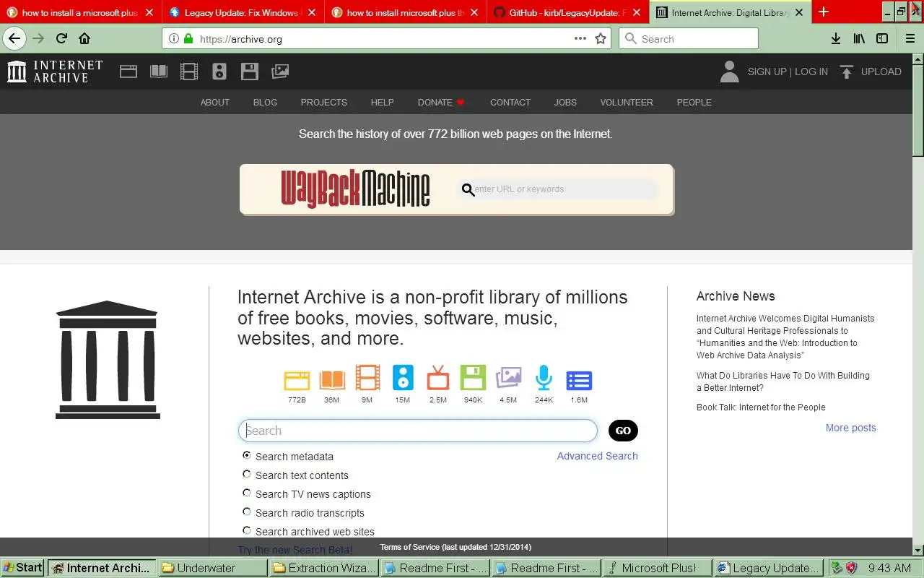This screenshot has height=578, width=924.
Task: Switch to Legacy Update: Fix Windows tab
Action: tap(242, 12)
